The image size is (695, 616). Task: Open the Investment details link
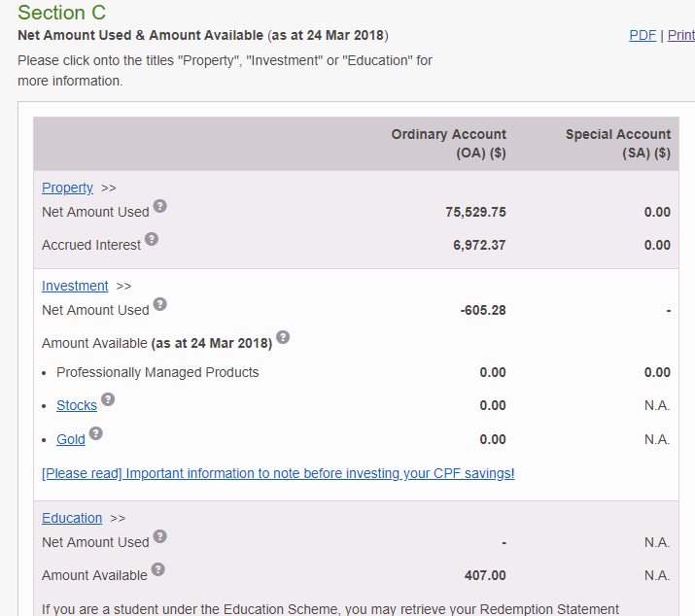75,286
